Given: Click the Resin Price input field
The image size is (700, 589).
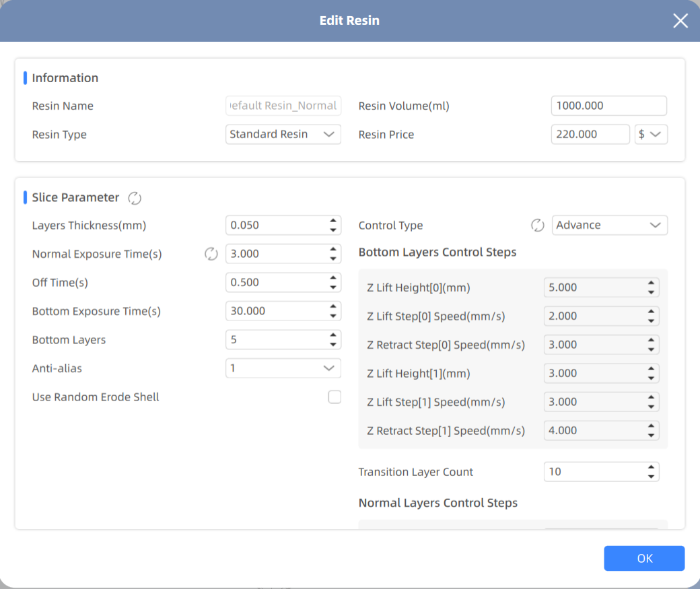Looking at the screenshot, I should 590,135.
